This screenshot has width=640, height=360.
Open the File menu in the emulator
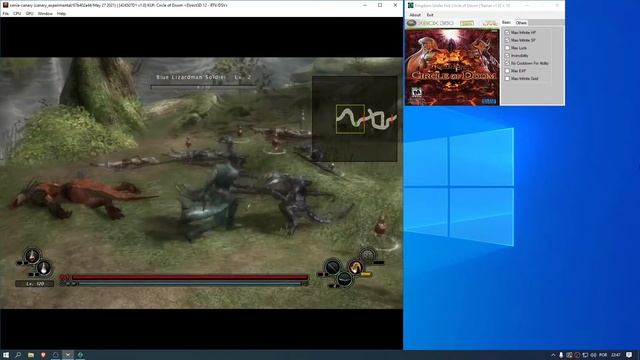click(x=5, y=13)
